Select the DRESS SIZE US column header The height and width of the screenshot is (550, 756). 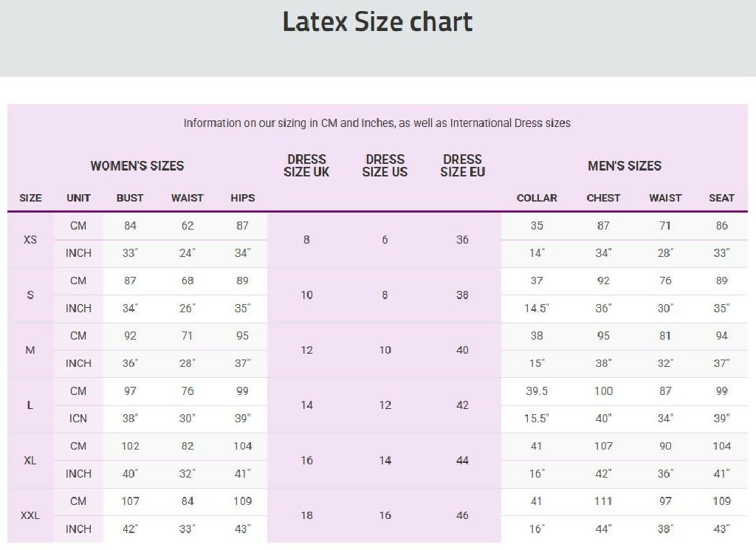385,166
